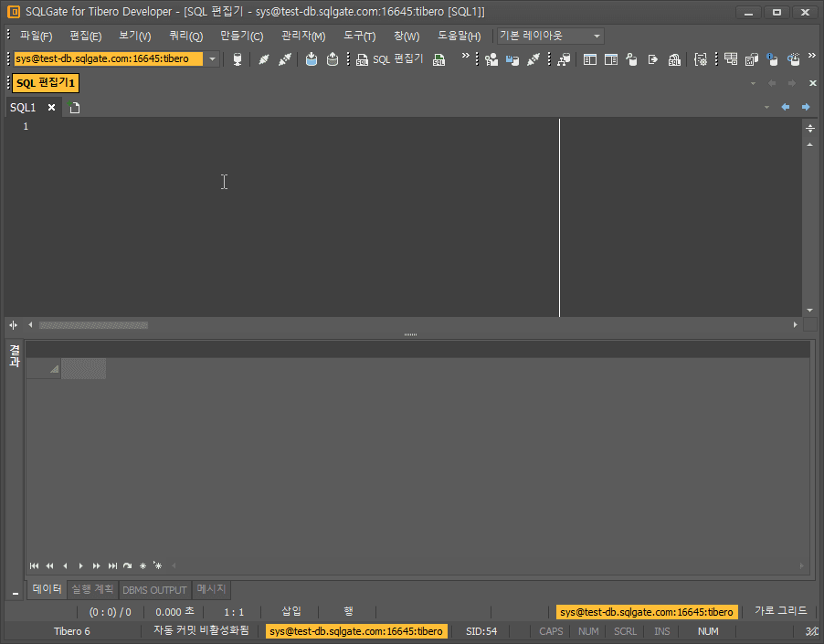Click the horizontal split icon beside scrollbar
Image resolution: width=824 pixels, height=644 pixels.
point(13,325)
